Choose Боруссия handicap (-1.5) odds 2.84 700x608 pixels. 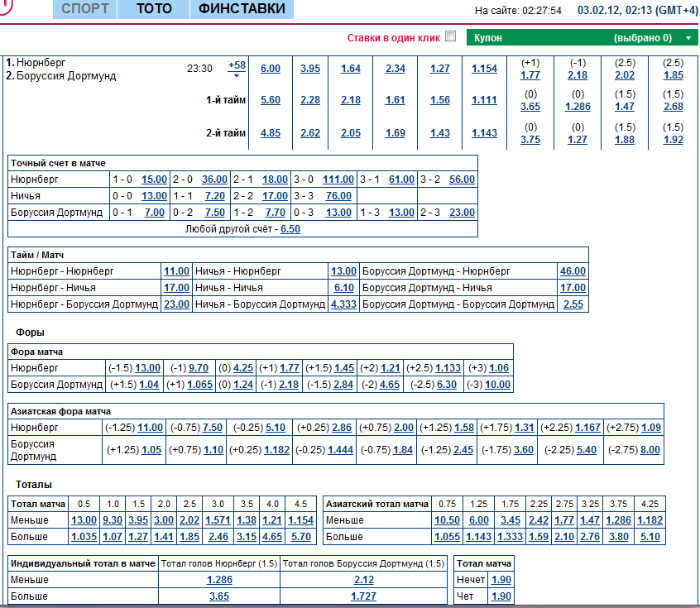point(343,385)
